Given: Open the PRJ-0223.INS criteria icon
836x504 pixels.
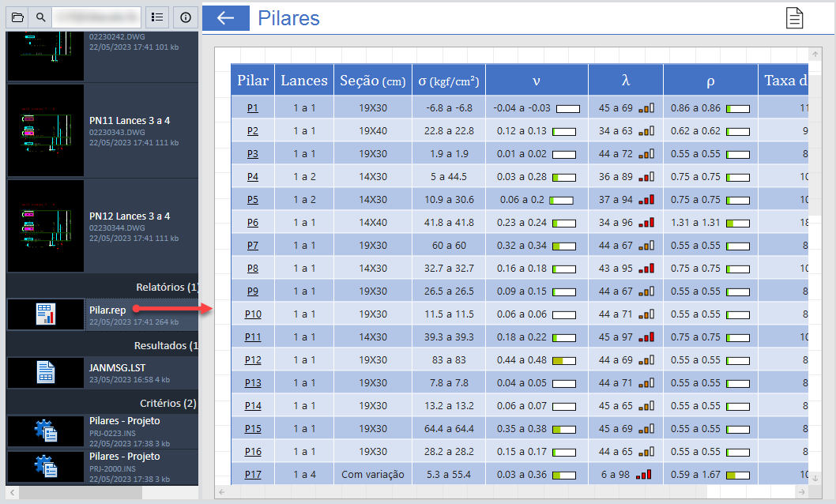Looking at the screenshot, I should point(46,431).
